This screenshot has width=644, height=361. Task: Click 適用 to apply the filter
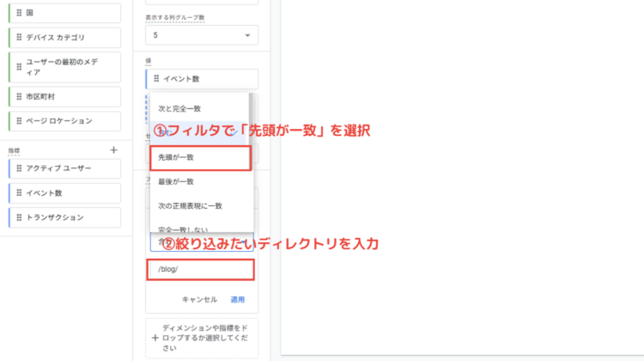point(237,299)
